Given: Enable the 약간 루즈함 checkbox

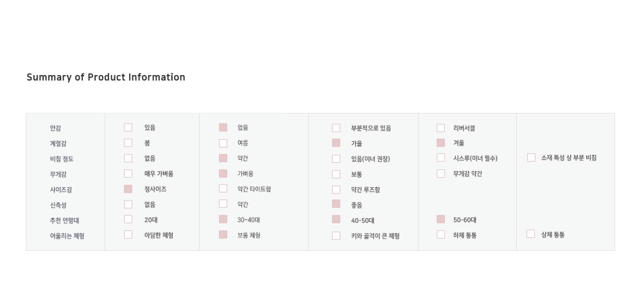Looking at the screenshot, I should (x=336, y=189).
